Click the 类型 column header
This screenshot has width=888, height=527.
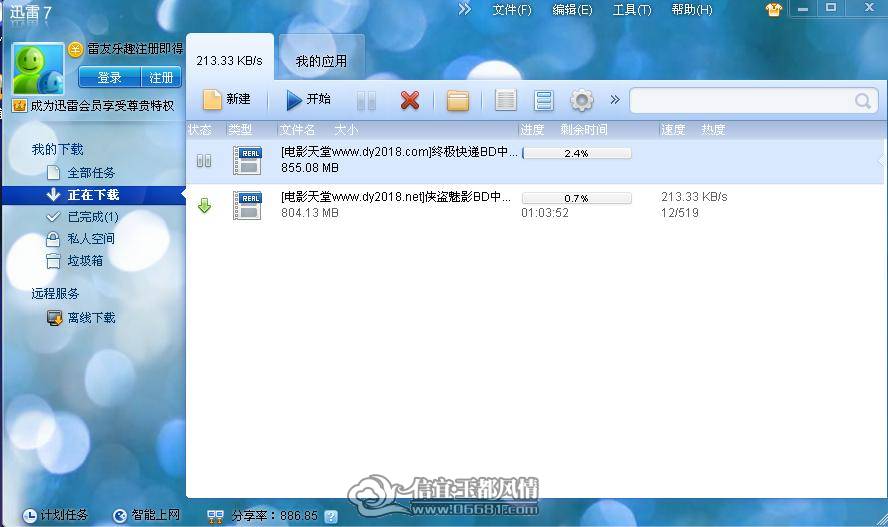(x=240, y=130)
